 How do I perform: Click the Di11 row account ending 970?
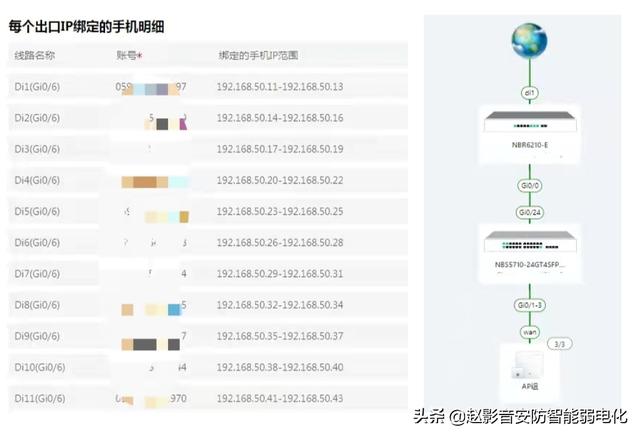pyautogui.click(x=151, y=399)
